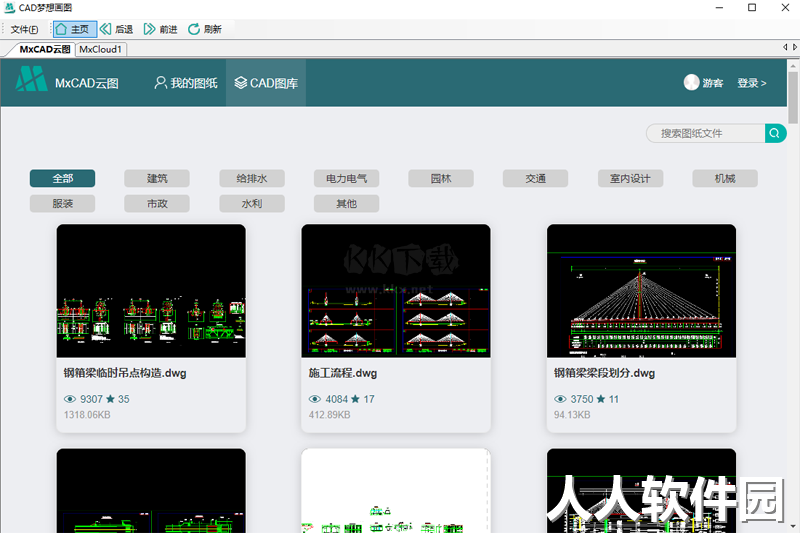Open 我的图纸 section
The image size is (800, 533).
click(x=186, y=83)
